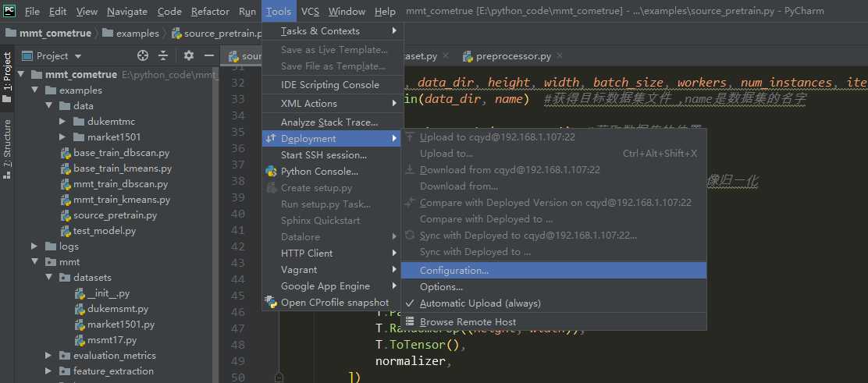Image resolution: width=868 pixels, height=383 pixels.
Task: Open source_pretrain.py file in project tree
Action: click(115, 215)
